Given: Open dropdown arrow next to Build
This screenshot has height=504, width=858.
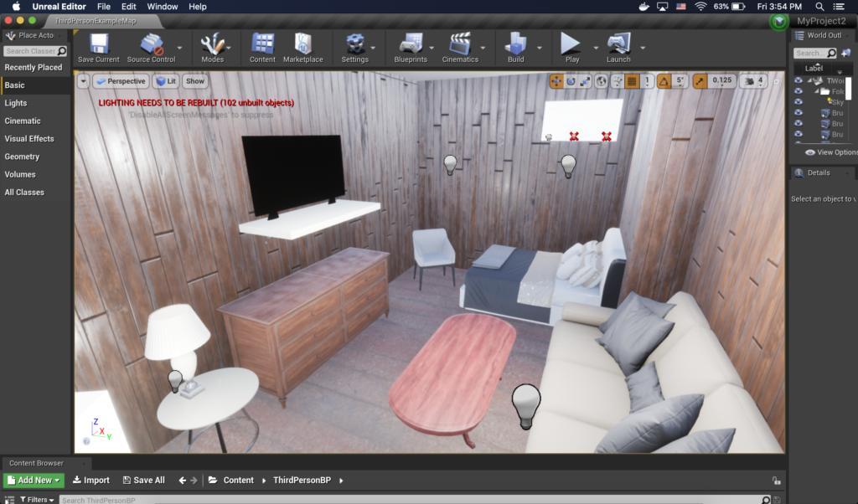Looking at the screenshot, I should pos(539,48).
